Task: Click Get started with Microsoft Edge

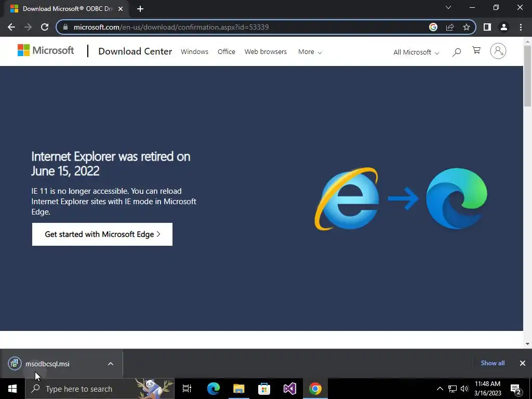Action: coord(102,234)
